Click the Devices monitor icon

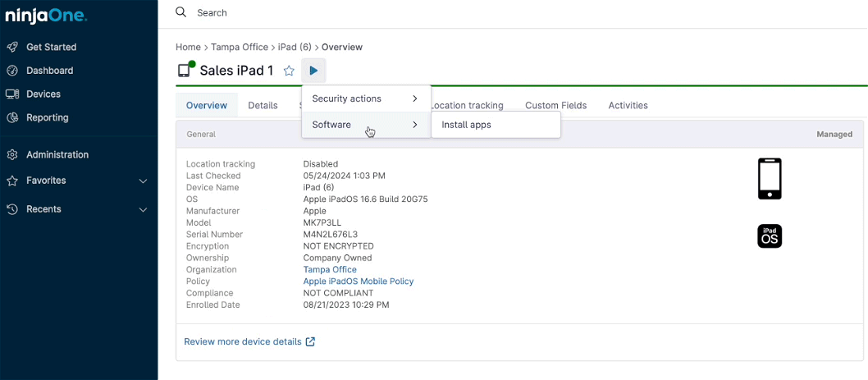pos(12,94)
